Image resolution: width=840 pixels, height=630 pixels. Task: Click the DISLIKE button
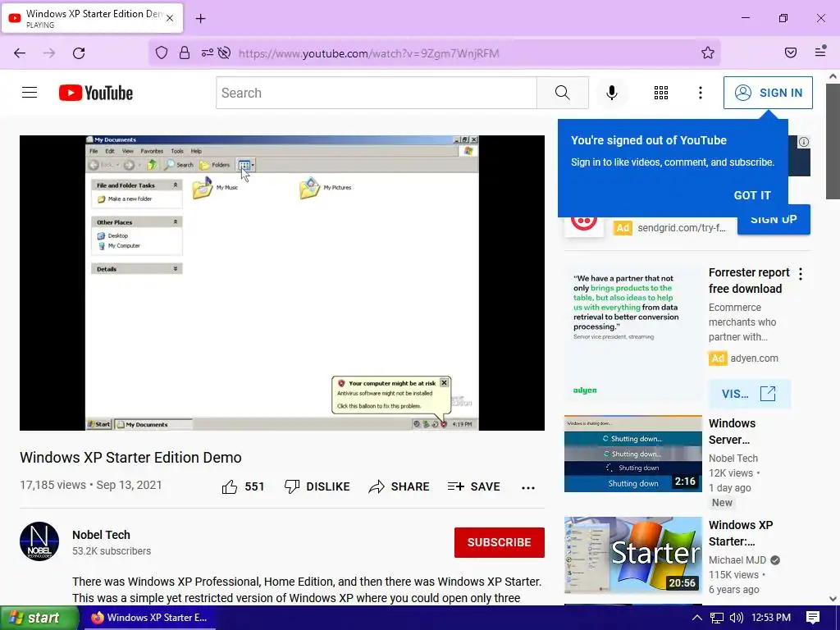tap(317, 486)
